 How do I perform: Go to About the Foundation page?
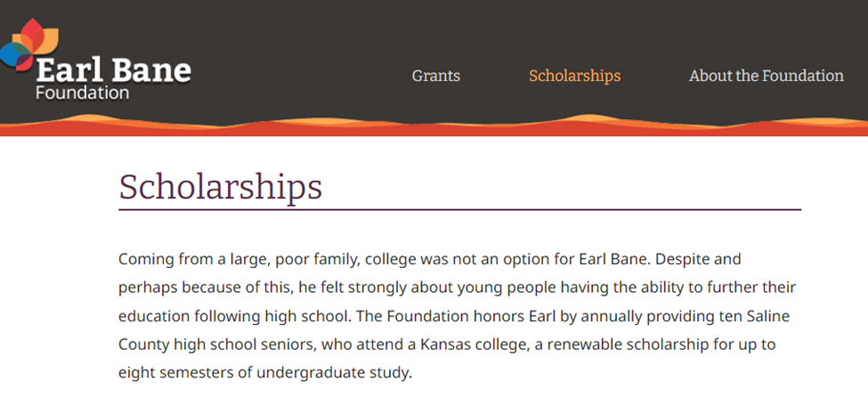[767, 76]
